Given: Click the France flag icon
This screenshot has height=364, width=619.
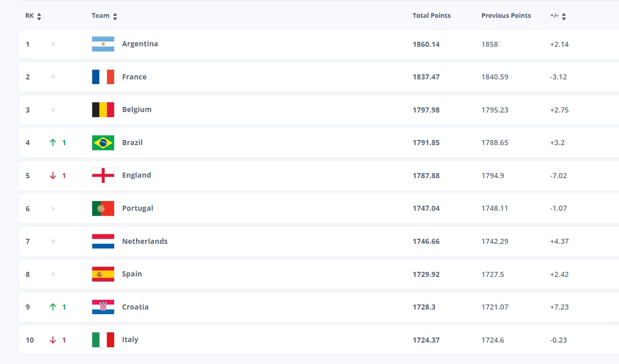Looking at the screenshot, I should click(103, 77).
